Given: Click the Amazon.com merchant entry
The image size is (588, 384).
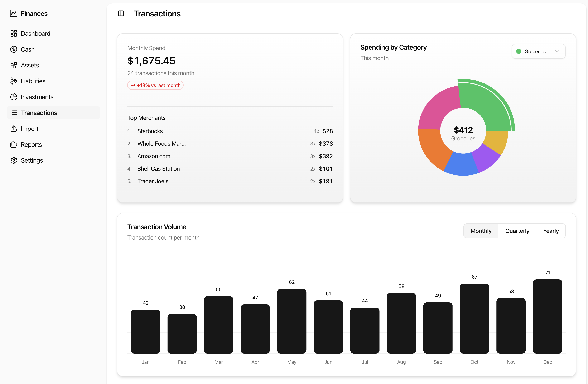Looking at the screenshot, I should click(x=154, y=156).
